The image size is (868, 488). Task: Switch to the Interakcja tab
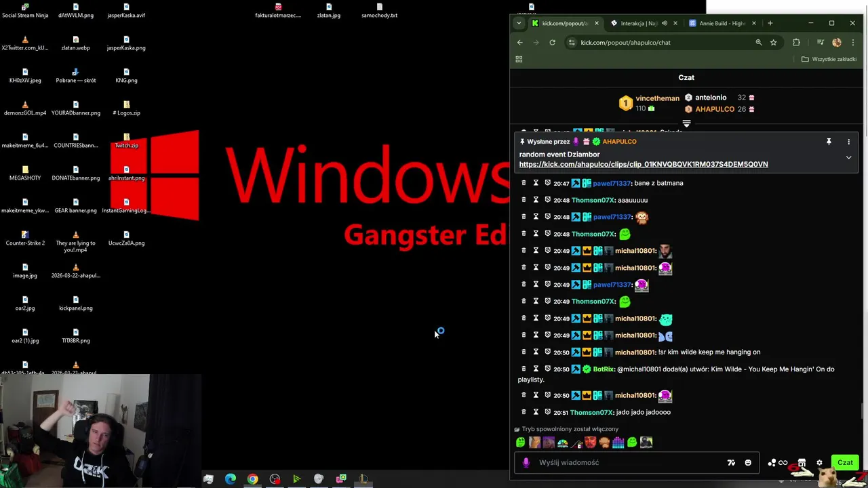pyautogui.click(x=639, y=23)
